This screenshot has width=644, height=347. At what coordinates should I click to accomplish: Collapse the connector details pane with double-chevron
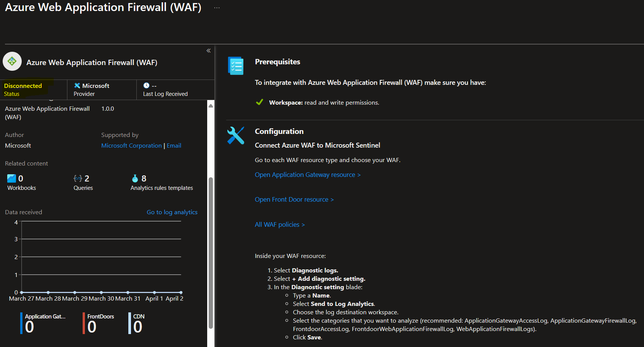click(x=208, y=51)
